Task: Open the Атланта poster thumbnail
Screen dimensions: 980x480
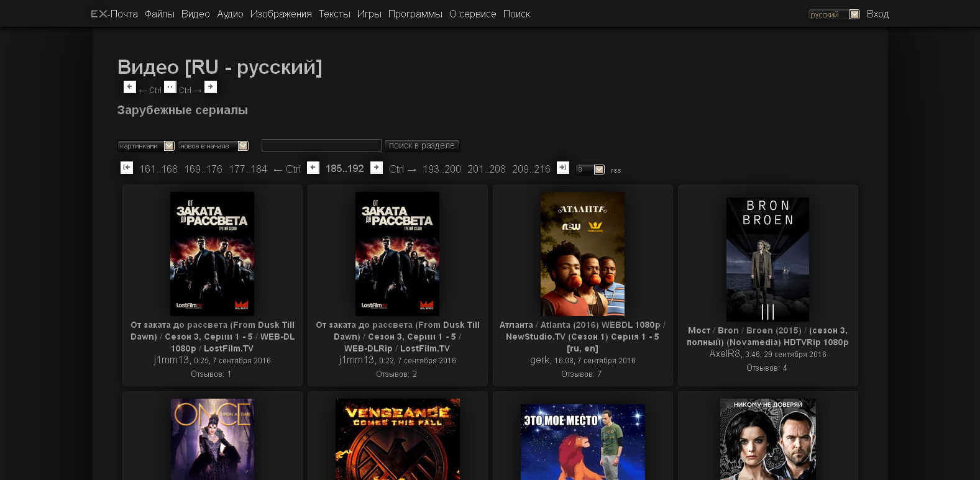Action: tap(582, 253)
